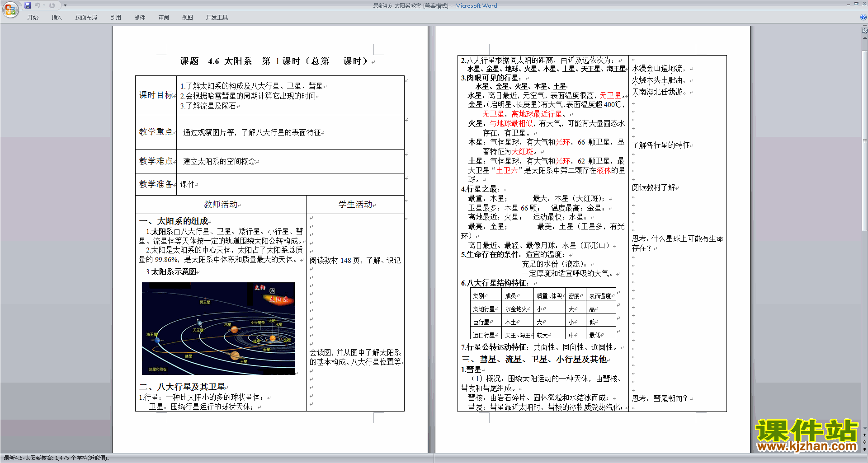
Task: Click the heading 三、彗星、流星、卫星、小行星及其他
Action: pos(534,359)
